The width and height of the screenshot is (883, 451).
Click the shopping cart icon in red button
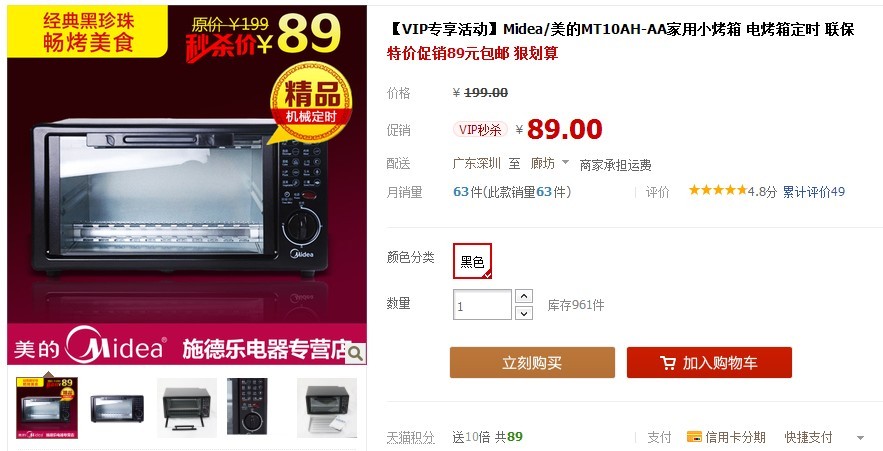coord(668,363)
